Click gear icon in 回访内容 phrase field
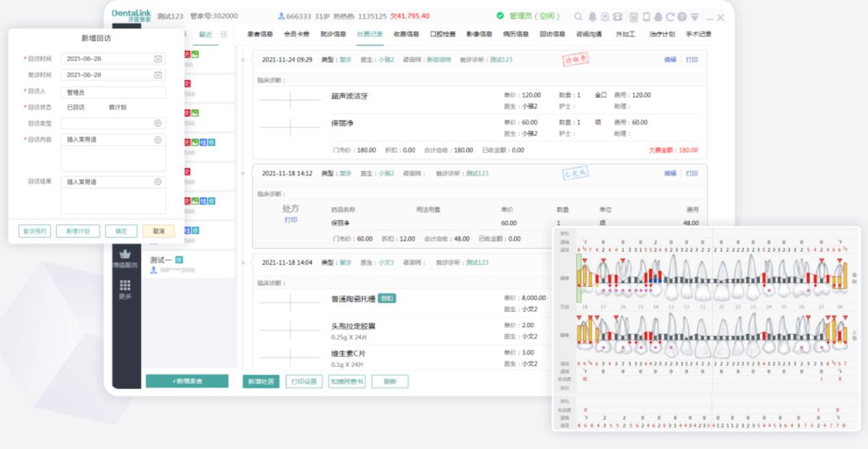This screenshot has height=449, width=868. click(158, 140)
